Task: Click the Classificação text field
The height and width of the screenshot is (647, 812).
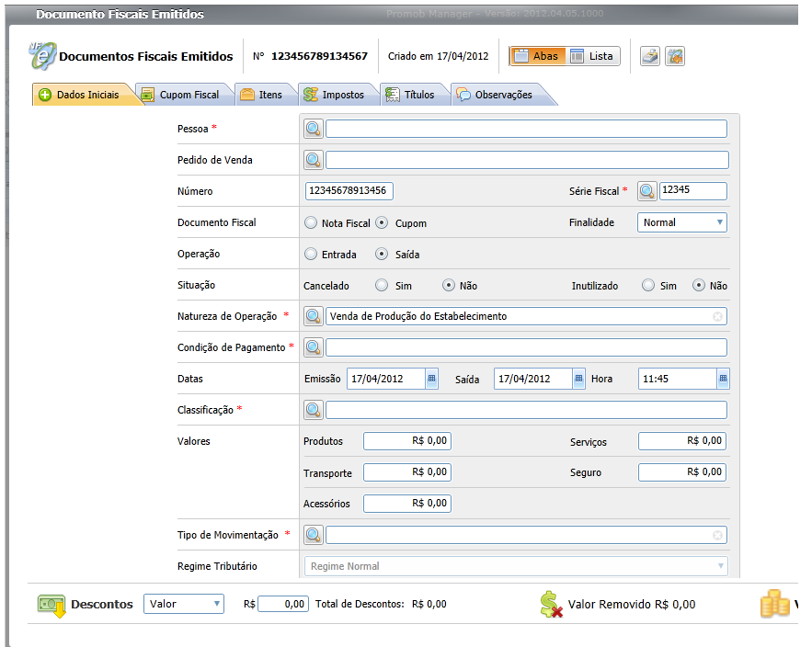Action: (x=526, y=410)
